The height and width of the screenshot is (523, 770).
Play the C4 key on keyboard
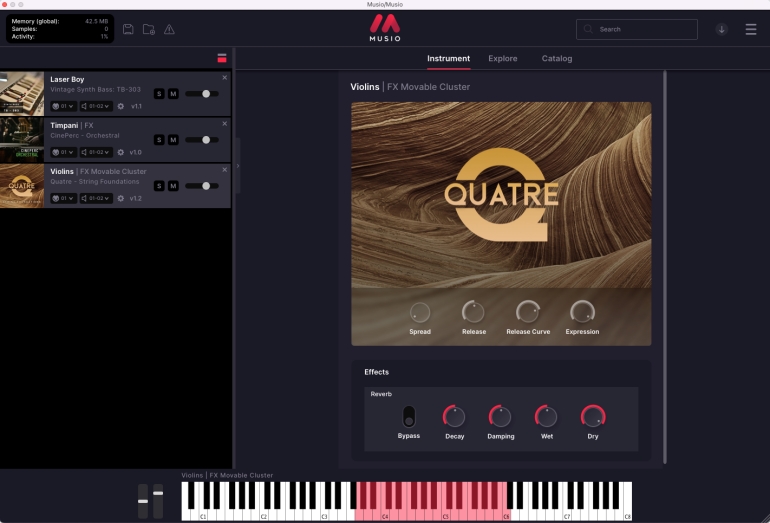[385, 513]
